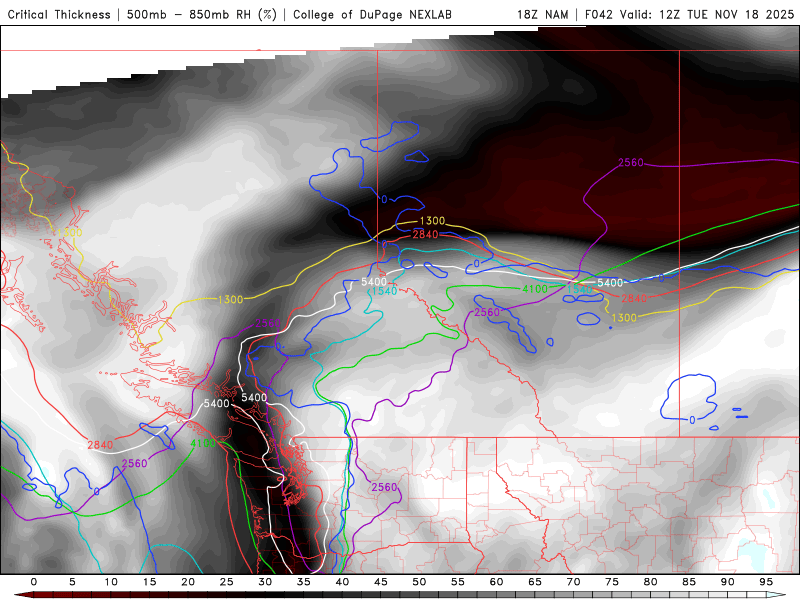
Task: Click the cyan 1540 label just below white 5400
Action: pyautogui.click(x=384, y=291)
